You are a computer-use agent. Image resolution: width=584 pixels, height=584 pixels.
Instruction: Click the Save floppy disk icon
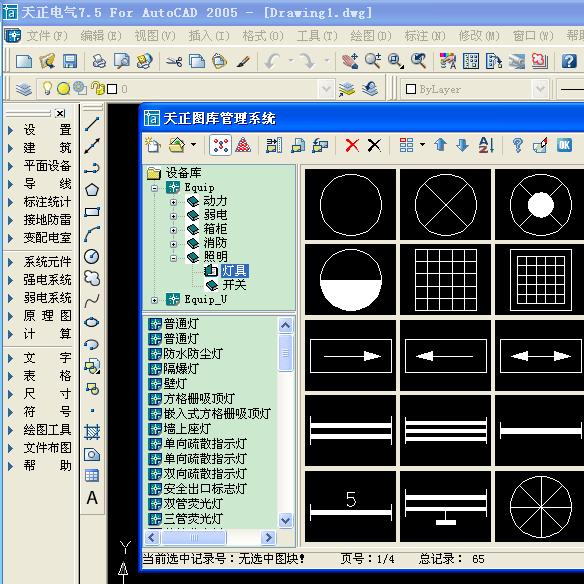click(70, 61)
